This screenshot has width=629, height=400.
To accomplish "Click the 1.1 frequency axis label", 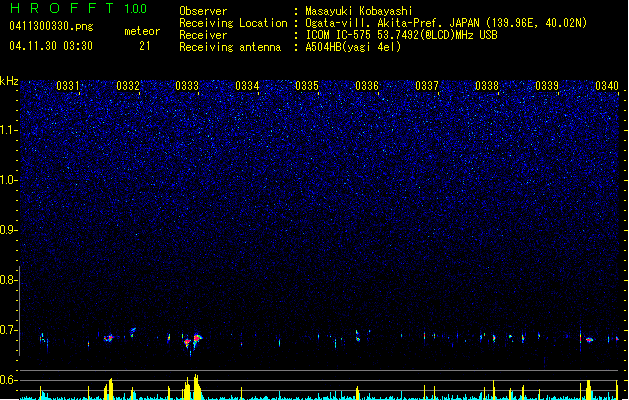I will coord(9,131).
